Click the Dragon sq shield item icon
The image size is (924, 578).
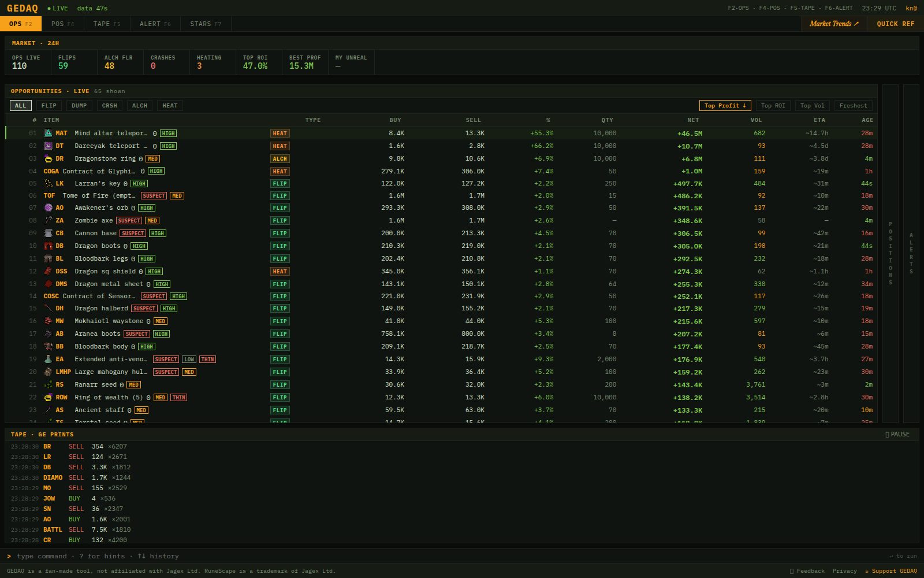49,271
